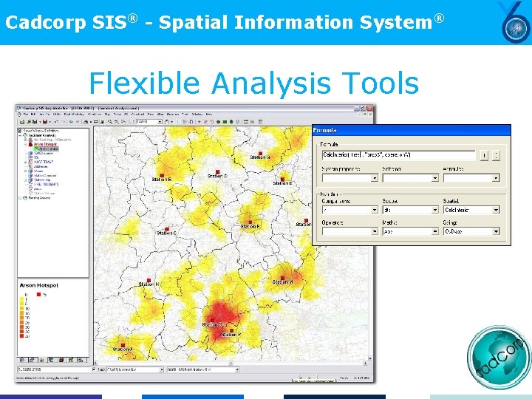The image size is (532, 399).
Task: Open the Spatial CalcInterior dropdown
Action: point(496,210)
